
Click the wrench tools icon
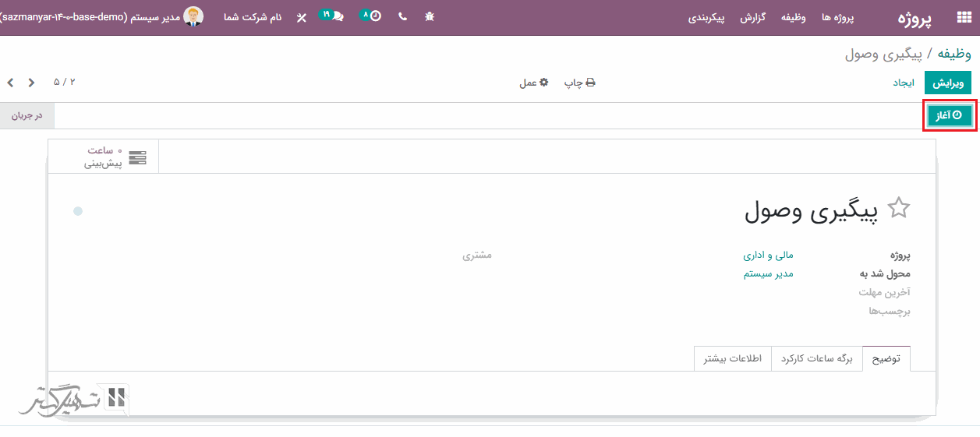pyautogui.click(x=302, y=17)
